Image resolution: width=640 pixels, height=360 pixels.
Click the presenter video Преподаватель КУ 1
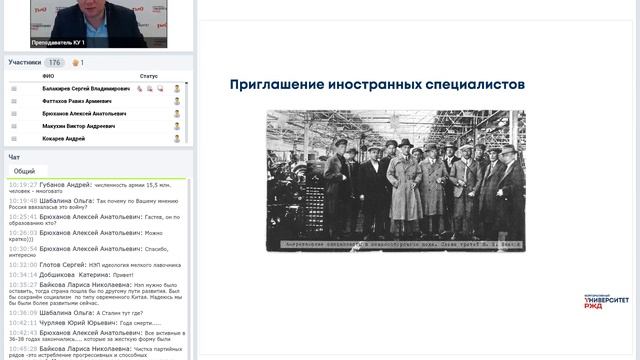98,24
